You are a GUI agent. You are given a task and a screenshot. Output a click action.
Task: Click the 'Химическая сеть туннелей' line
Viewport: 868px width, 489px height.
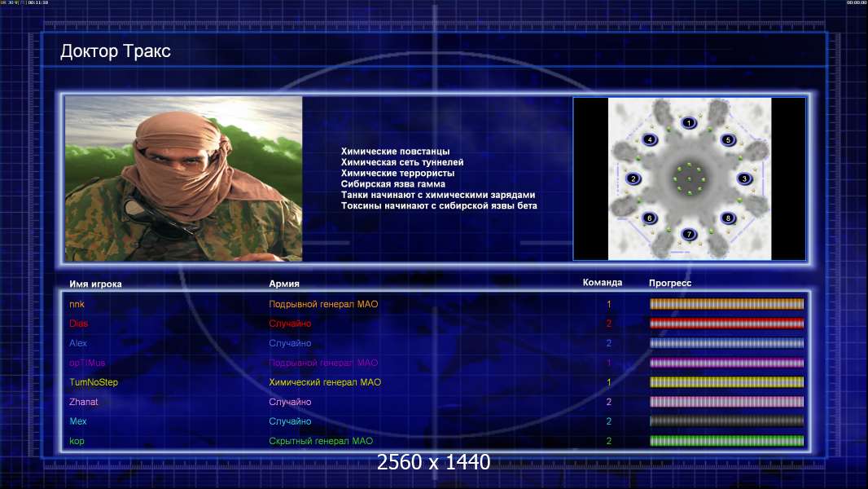pyautogui.click(x=402, y=162)
